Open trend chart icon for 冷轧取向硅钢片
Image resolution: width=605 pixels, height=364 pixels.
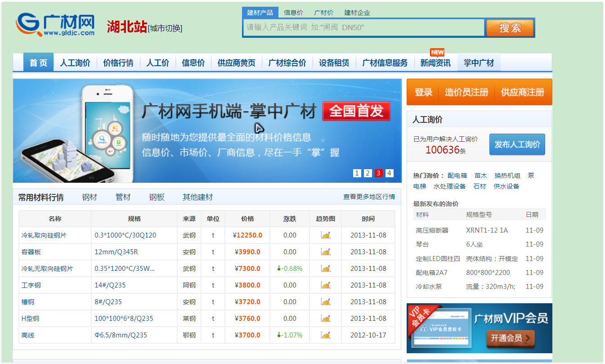pos(326,235)
